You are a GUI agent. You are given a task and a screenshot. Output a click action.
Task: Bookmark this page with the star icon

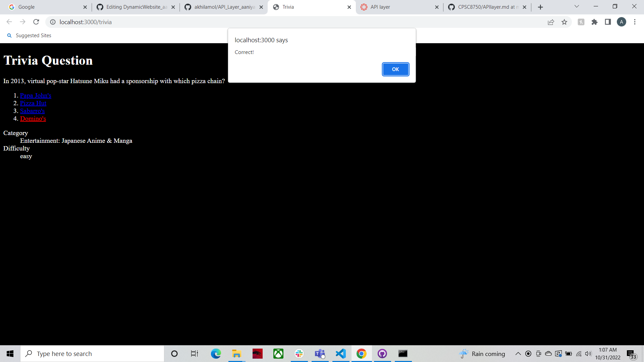tap(564, 22)
